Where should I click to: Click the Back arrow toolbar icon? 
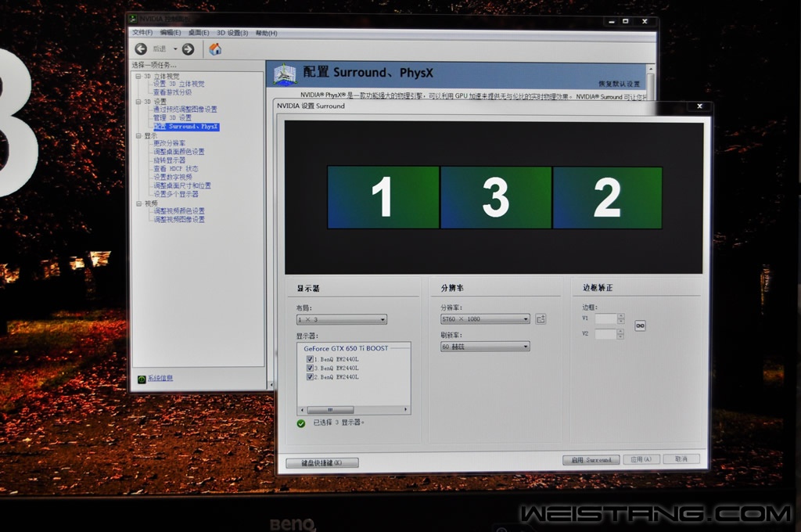(x=141, y=49)
